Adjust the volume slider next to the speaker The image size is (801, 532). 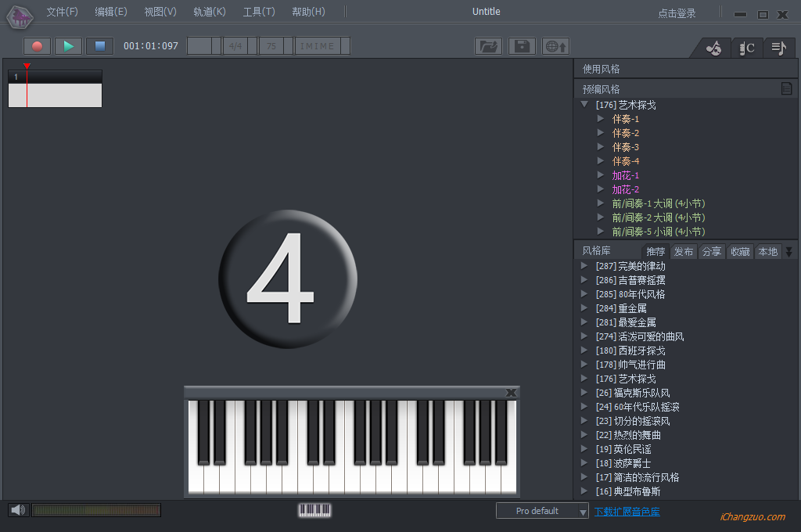point(96,509)
